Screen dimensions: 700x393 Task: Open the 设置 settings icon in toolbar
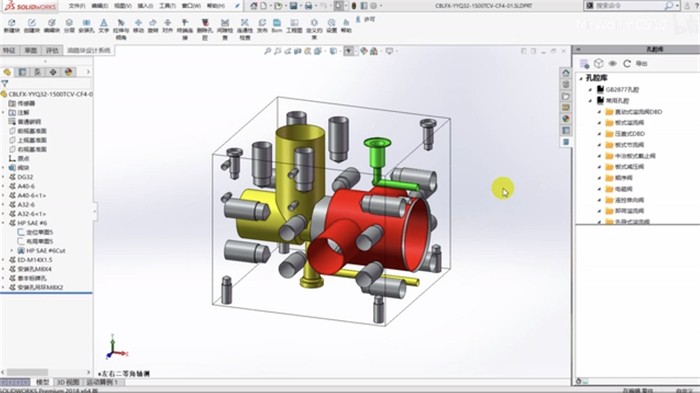click(x=332, y=25)
